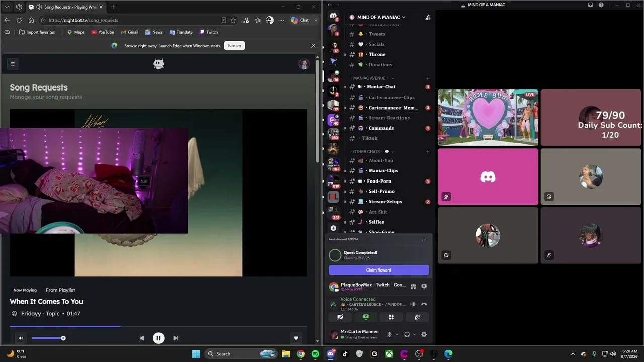The width and height of the screenshot is (644, 362).
Task: Open Spotify from the taskbar
Action: [315, 354]
